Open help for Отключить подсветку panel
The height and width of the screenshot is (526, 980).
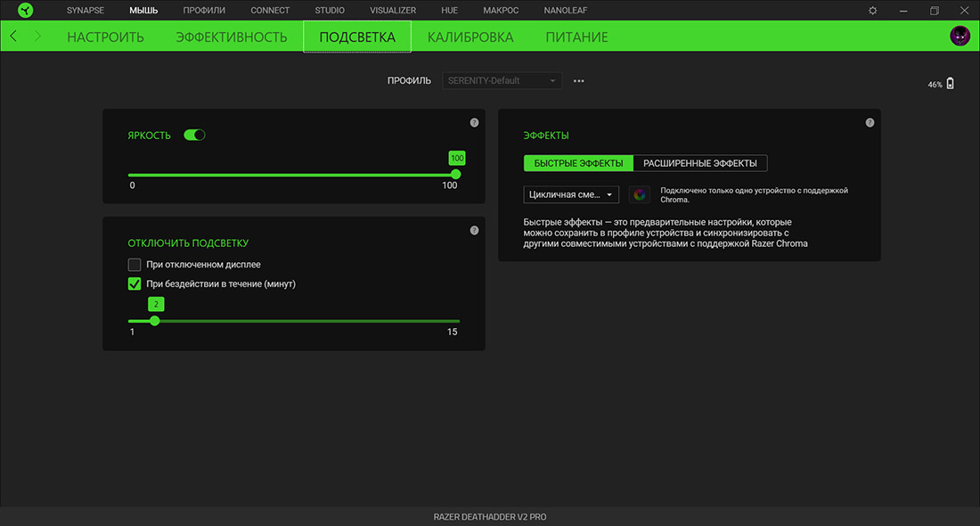474,230
